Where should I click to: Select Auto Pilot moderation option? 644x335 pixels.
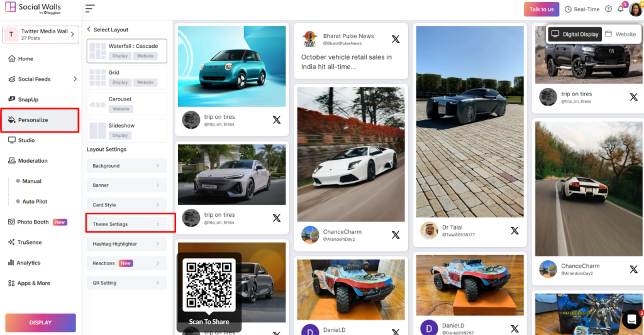tap(35, 202)
